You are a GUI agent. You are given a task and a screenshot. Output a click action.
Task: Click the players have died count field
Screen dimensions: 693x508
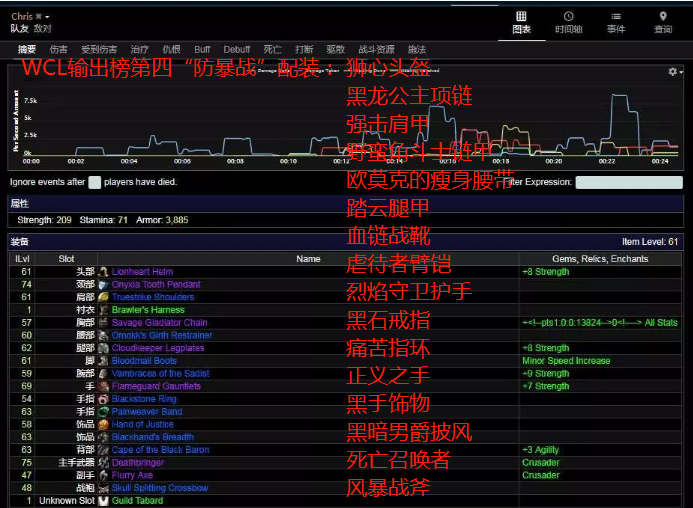95,182
